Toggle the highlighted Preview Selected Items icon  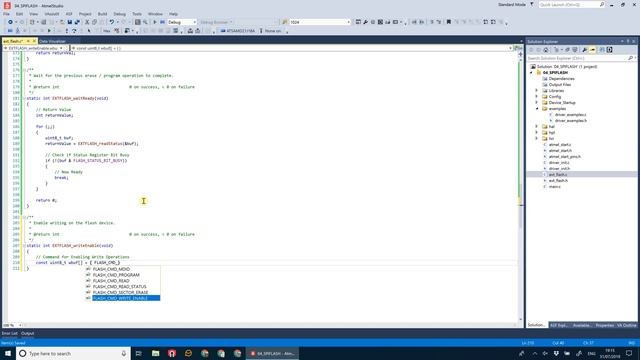pos(592,50)
